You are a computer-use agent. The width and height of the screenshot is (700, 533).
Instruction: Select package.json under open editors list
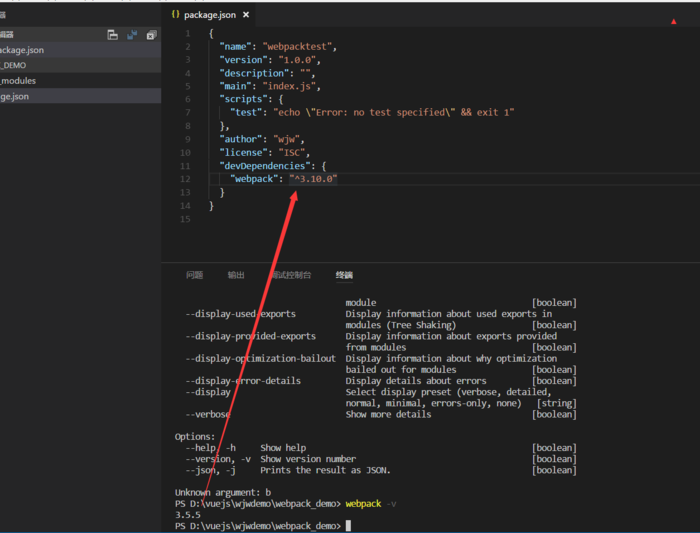click(80, 50)
